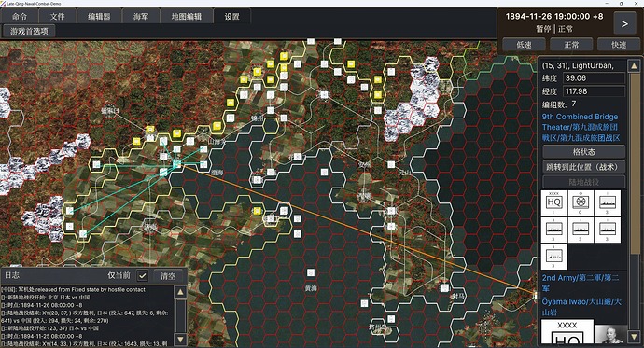Open 游戏首选项 game preferences
The height and width of the screenshot is (348, 644).
[29, 31]
